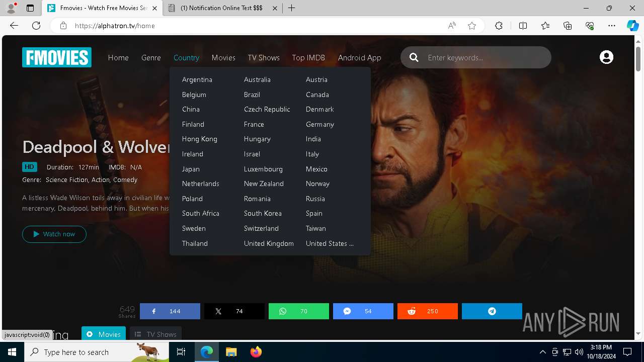Open a new tab with plus button

click(x=292, y=8)
